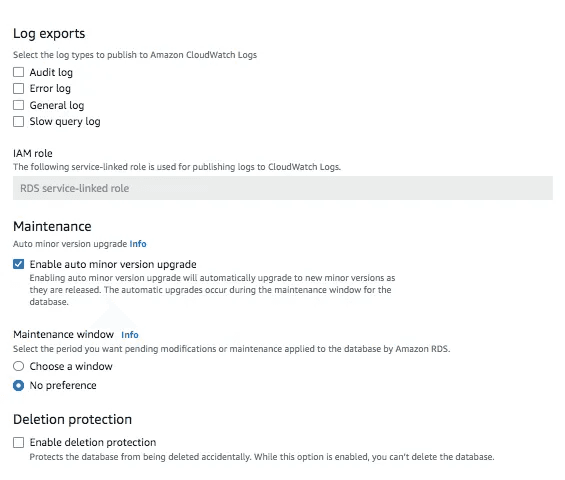
Task: Uncheck Enable auto minor version upgrade
Action: coord(18,264)
